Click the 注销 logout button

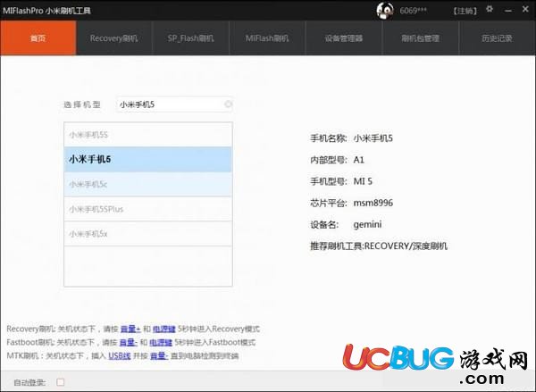coord(465,11)
